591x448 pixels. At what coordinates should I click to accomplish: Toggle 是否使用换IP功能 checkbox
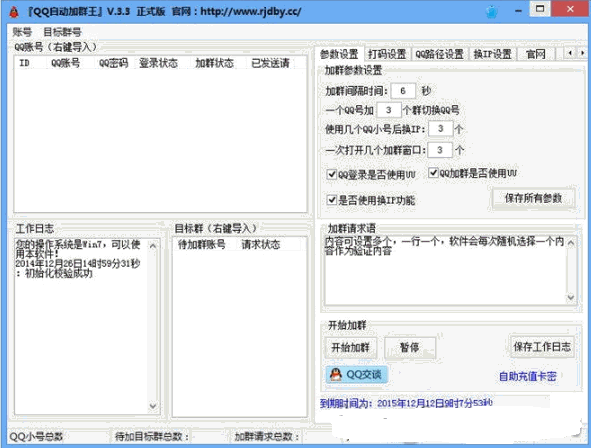click(332, 200)
